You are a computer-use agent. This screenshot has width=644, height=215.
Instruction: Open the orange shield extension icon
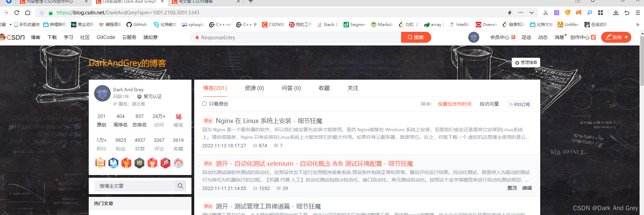coord(568,13)
